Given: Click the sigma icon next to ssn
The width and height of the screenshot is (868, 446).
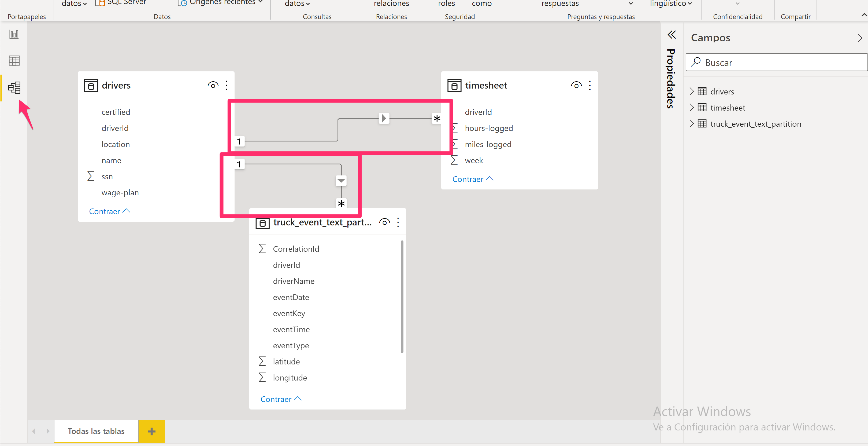Looking at the screenshot, I should pos(91,177).
